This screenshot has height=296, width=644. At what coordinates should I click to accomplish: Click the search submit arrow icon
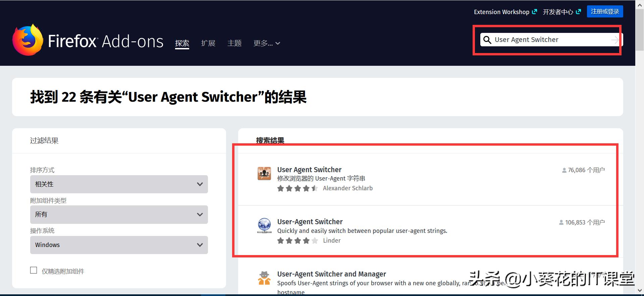tap(615, 40)
